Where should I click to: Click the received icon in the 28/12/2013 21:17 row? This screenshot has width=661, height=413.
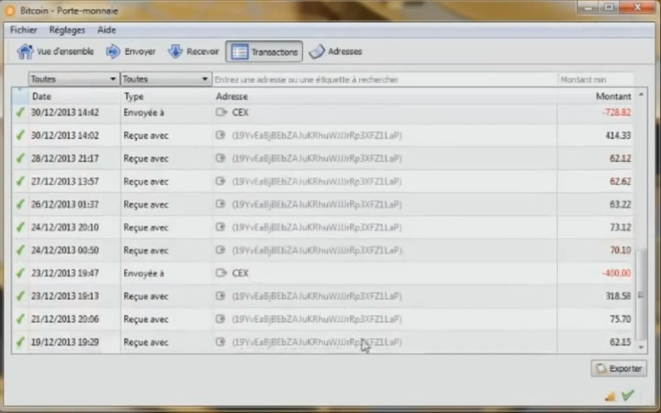220,158
